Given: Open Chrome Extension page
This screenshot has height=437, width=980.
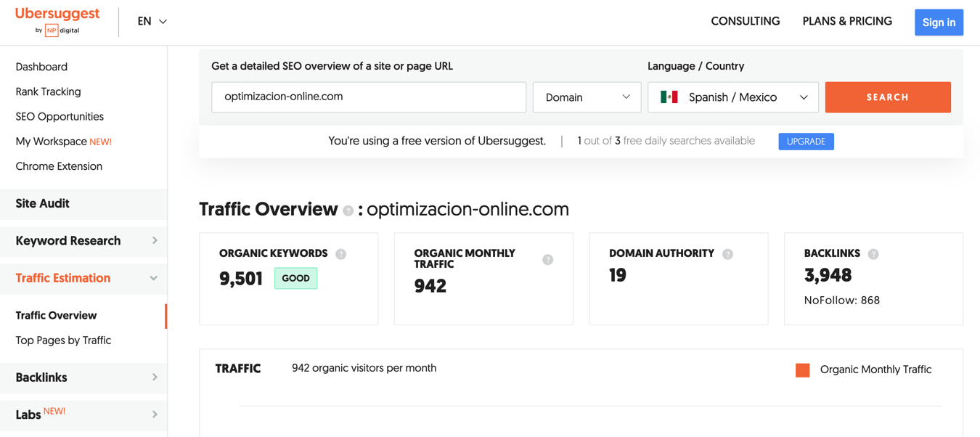Looking at the screenshot, I should [59, 166].
